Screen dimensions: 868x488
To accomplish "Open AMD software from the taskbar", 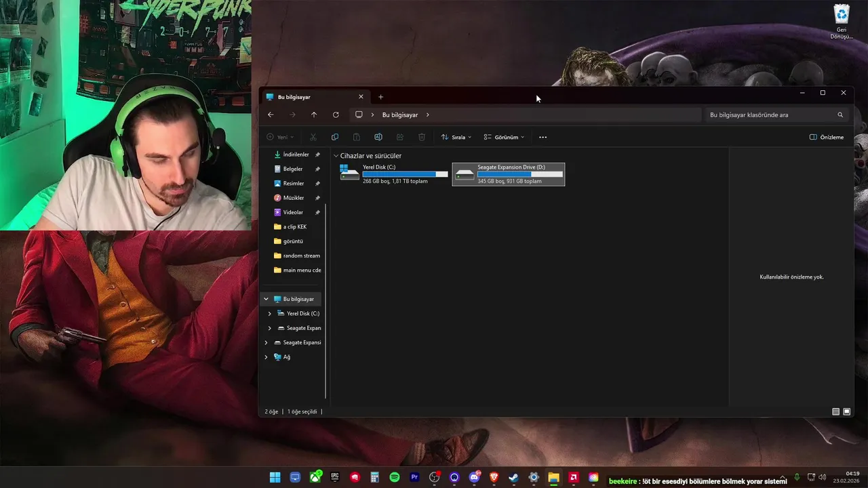I will click(x=574, y=477).
